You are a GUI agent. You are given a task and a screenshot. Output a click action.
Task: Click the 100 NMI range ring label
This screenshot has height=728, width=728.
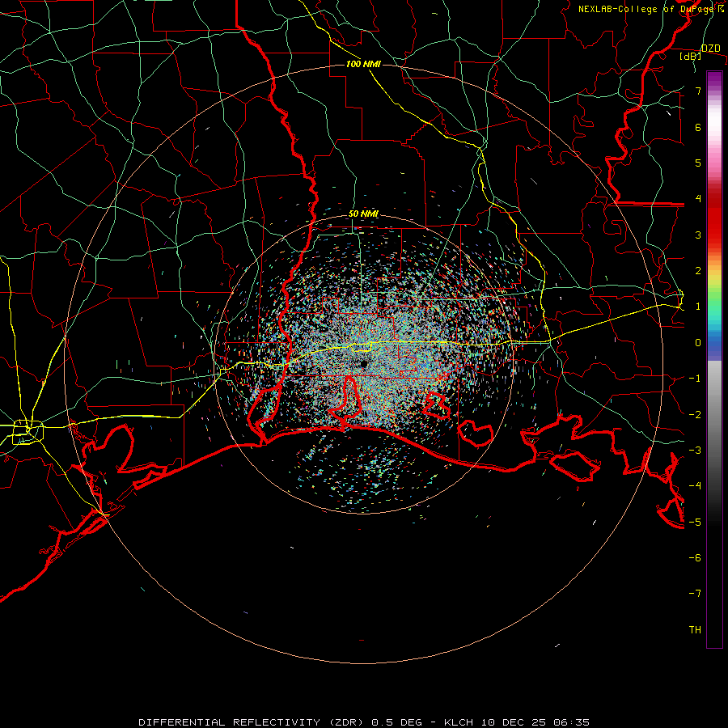(x=363, y=64)
